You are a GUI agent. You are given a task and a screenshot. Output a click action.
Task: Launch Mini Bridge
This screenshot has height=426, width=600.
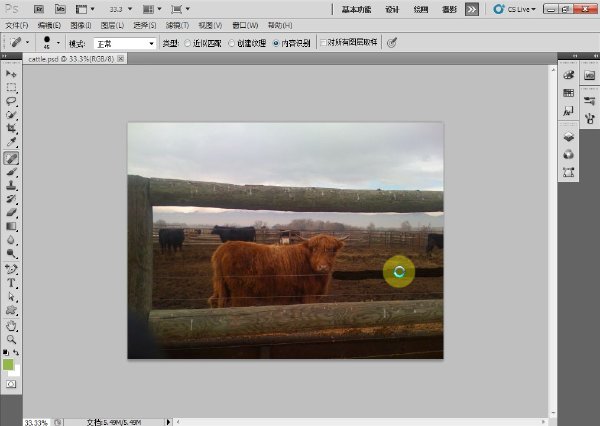(60, 9)
